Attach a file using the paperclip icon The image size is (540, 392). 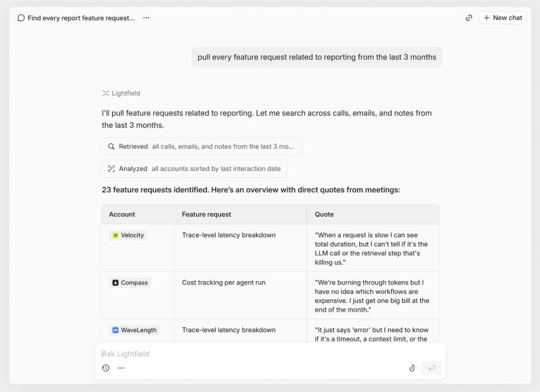tap(412, 368)
